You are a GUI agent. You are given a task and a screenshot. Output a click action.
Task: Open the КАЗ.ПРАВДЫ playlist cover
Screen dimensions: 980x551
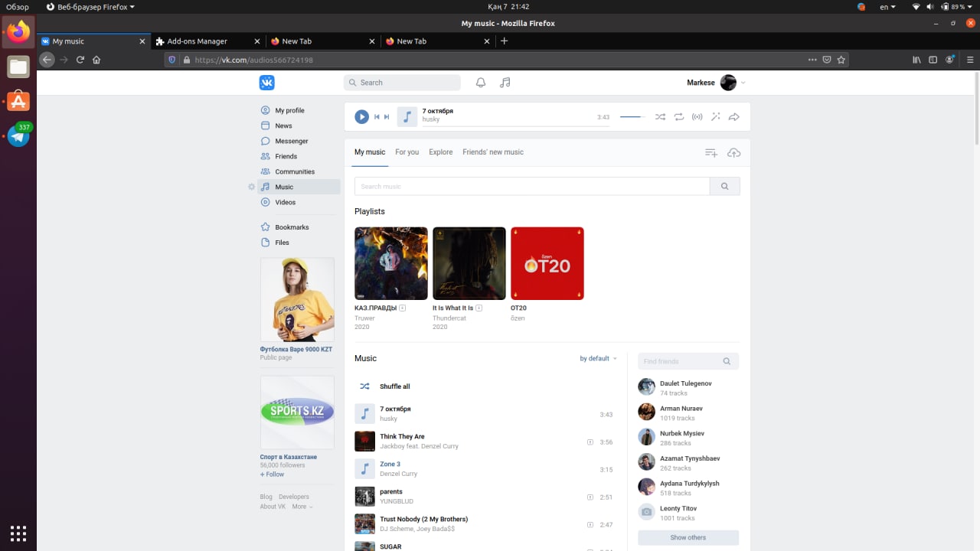[x=391, y=263]
